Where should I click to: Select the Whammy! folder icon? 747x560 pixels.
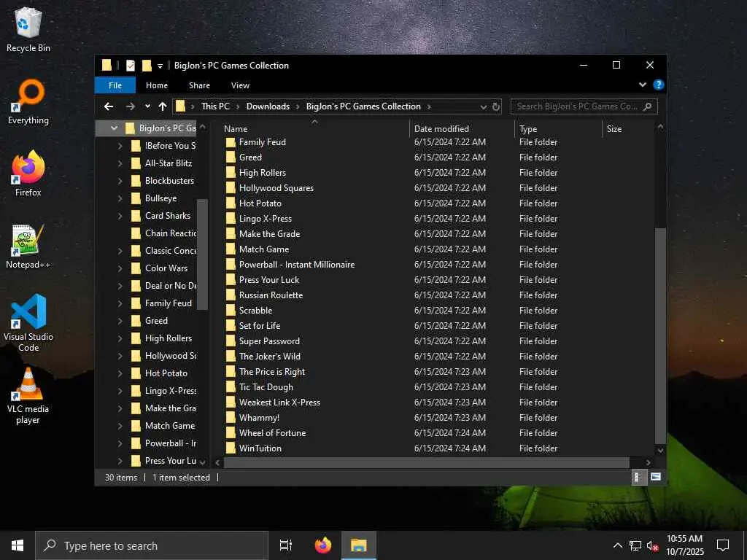(231, 418)
